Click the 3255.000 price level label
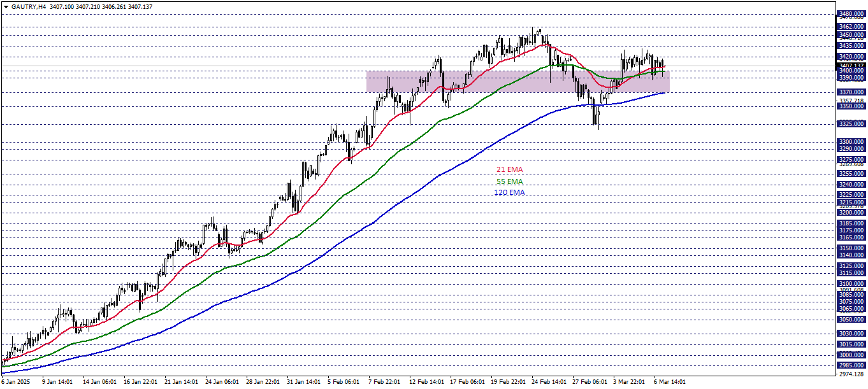Image resolution: width=868 pixels, height=389 pixels. tap(851, 173)
